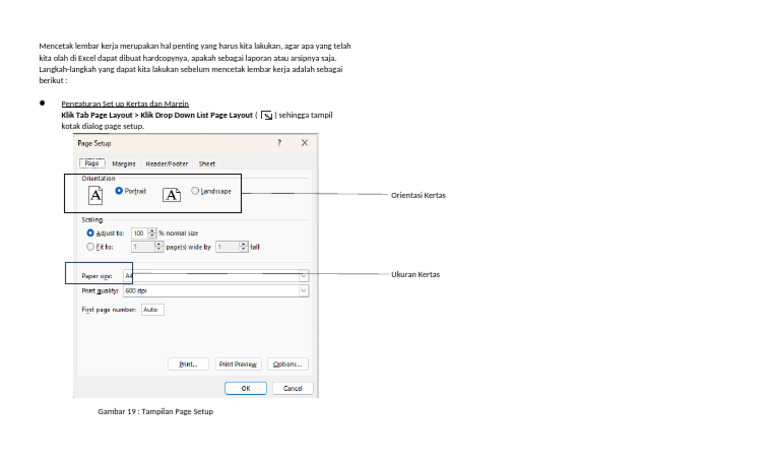Click the help question mark in Page Setup

pos(279,143)
